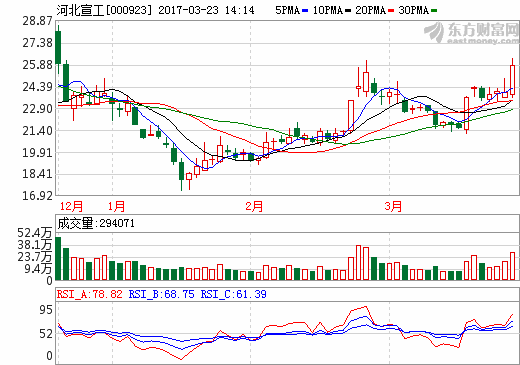Click the 22.90 price axis label
The width and height of the screenshot is (520, 365).
tap(37, 109)
